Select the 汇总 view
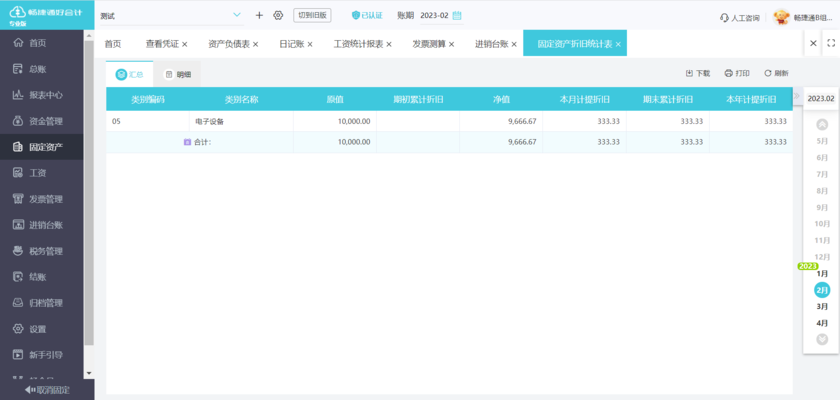 (129, 74)
